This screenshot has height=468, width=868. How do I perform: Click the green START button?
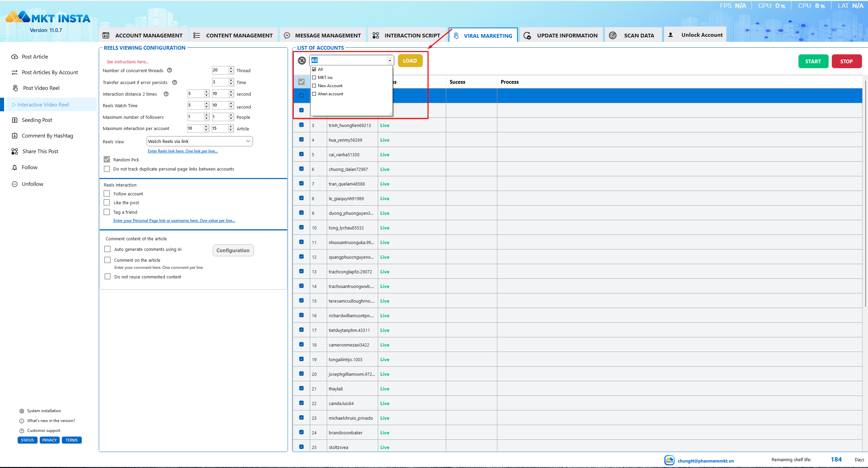pos(813,62)
